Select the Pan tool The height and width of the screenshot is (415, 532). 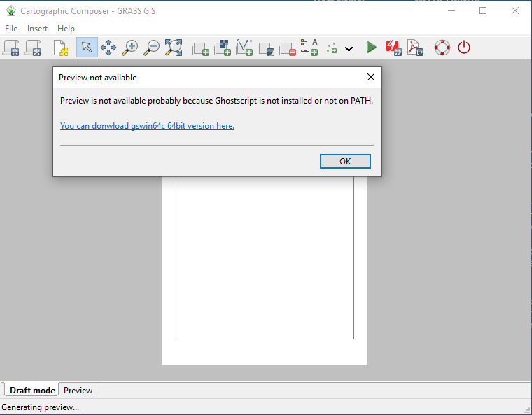point(108,48)
